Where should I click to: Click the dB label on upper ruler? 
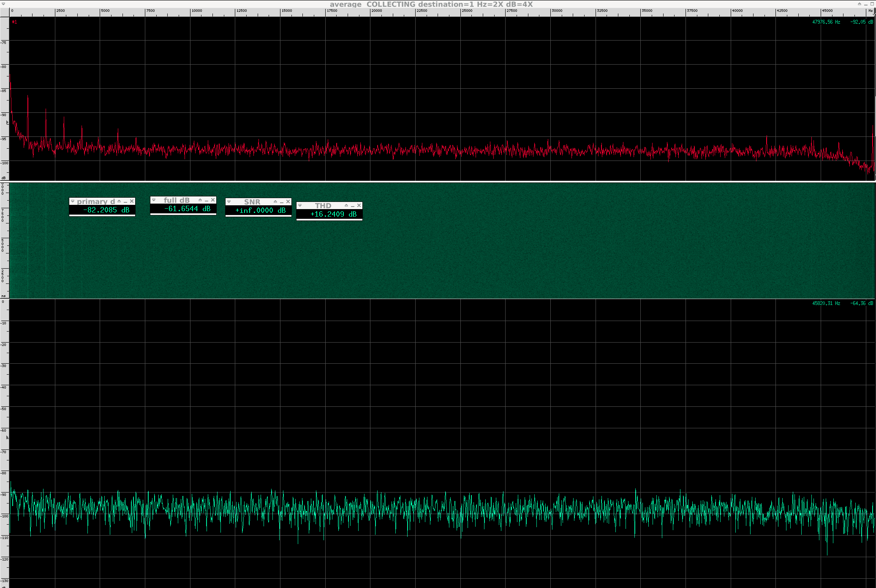click(4, 178)
